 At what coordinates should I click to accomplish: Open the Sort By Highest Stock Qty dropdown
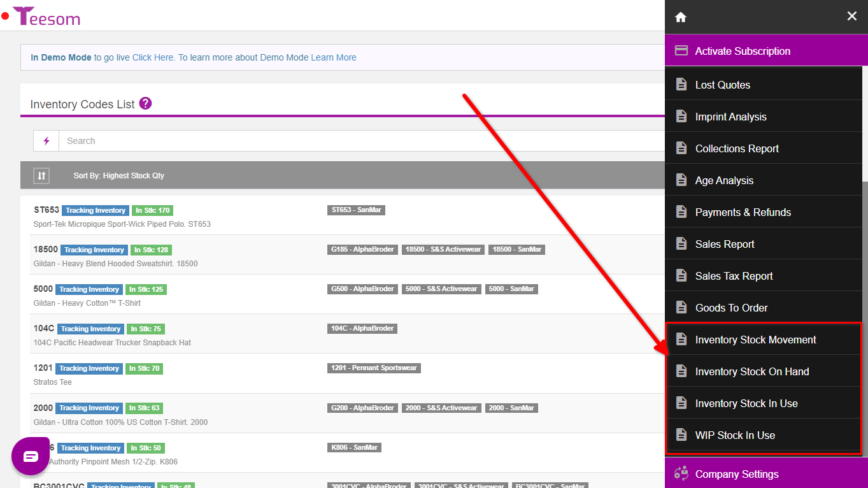coord(118,175)
